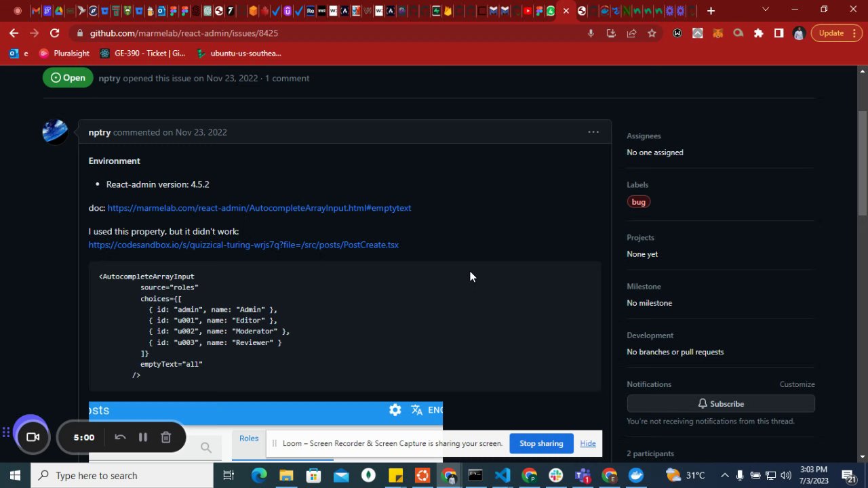868x488 pixels.
Task: Hide the Loom screen sharing banner
Action: (588, 444)
